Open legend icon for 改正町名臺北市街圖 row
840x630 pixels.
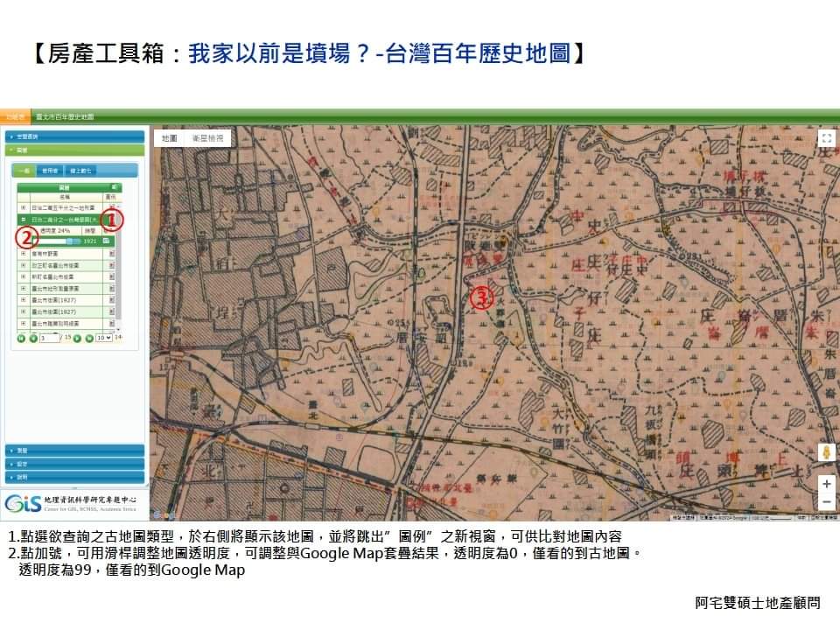click(x=111, y=265)
